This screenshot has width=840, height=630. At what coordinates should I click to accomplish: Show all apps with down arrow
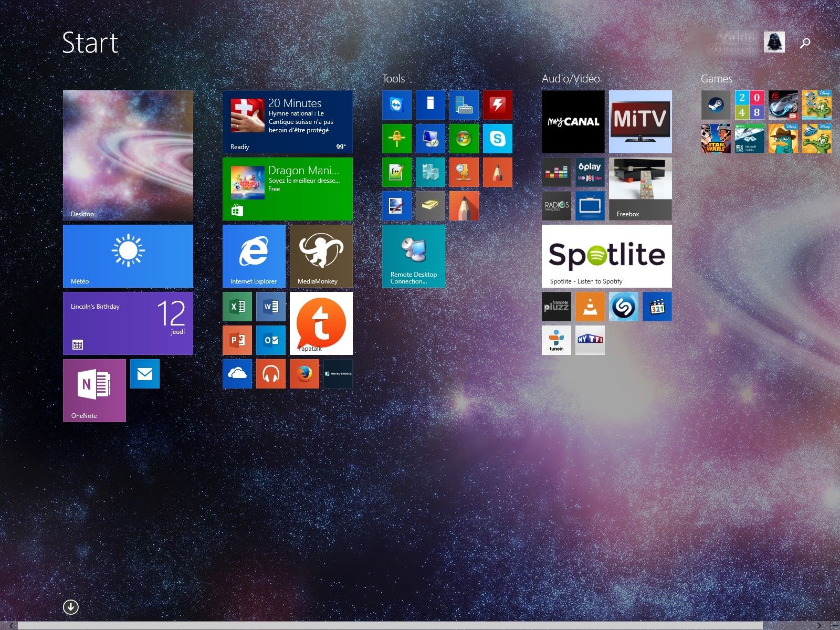click(71, 607)
